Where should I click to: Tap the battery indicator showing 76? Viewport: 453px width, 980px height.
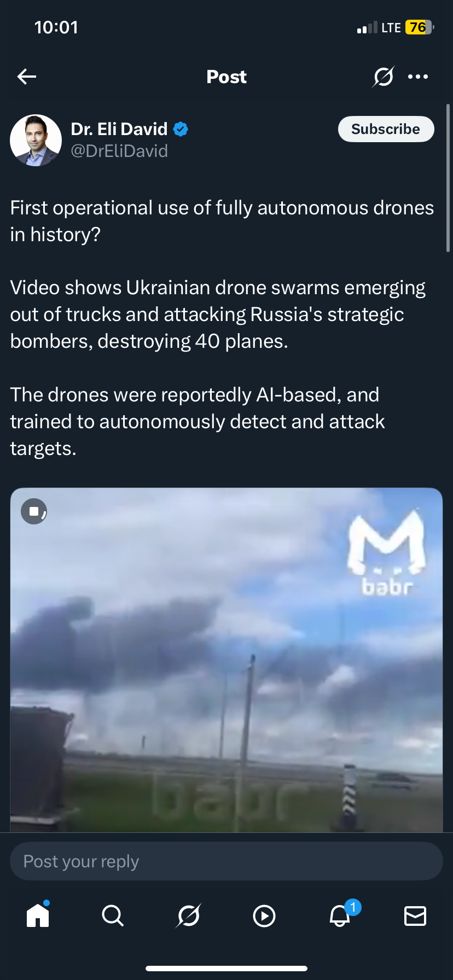[419, 27]
